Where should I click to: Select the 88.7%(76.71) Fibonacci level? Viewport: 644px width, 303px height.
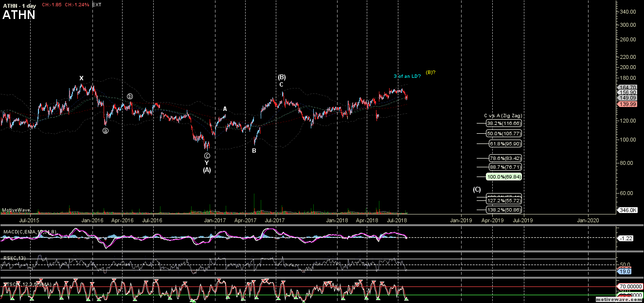(x=505, y=167)
